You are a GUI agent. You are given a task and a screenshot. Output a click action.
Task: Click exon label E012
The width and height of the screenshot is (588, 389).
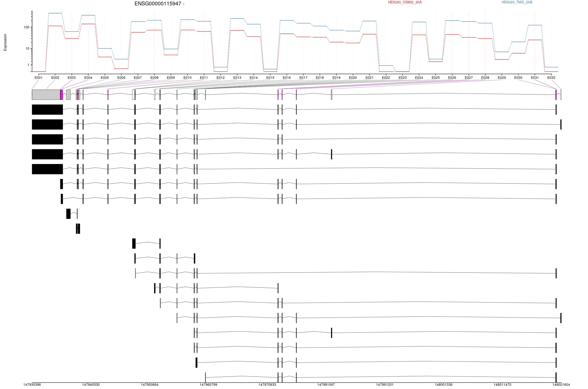220,78
